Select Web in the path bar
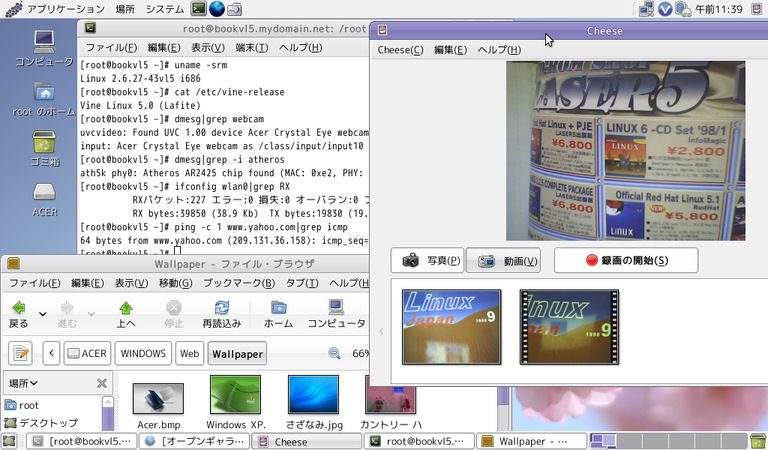The image size is (768, 450). tap(190, 353)
